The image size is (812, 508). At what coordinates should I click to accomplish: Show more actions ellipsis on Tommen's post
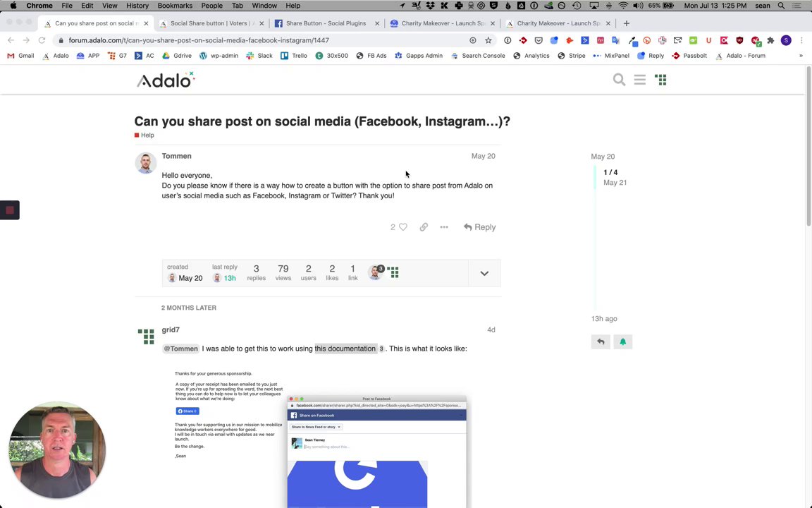[x=444, y=227]
